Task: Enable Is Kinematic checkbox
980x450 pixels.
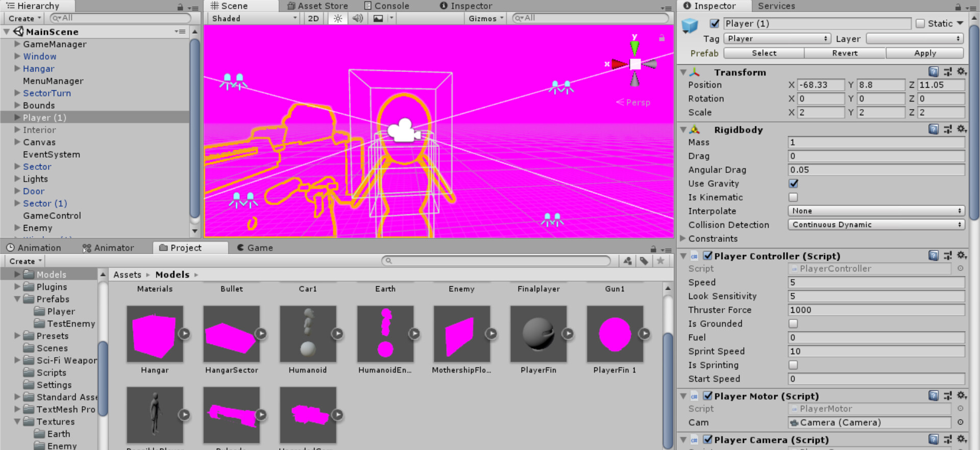Action: pos(793,197)
